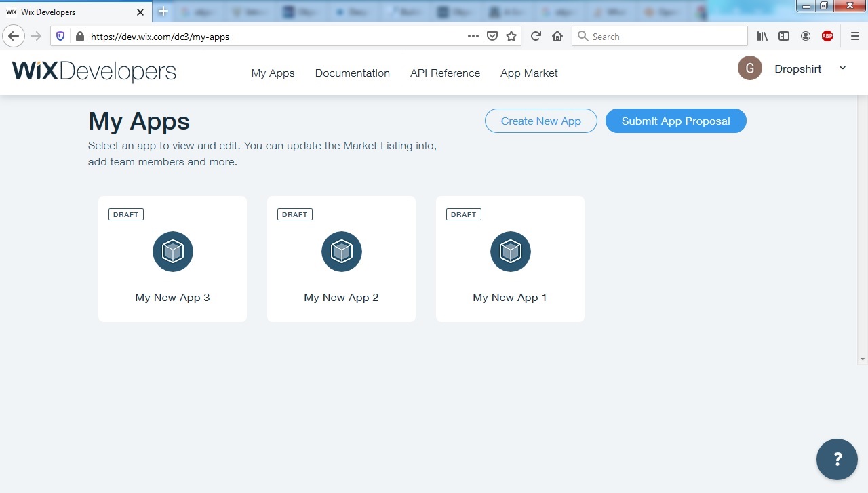Screen dimensions: 868x493
Task: Open the My New App 2 title
Action: pyautogui.click(x=341, y=298)
